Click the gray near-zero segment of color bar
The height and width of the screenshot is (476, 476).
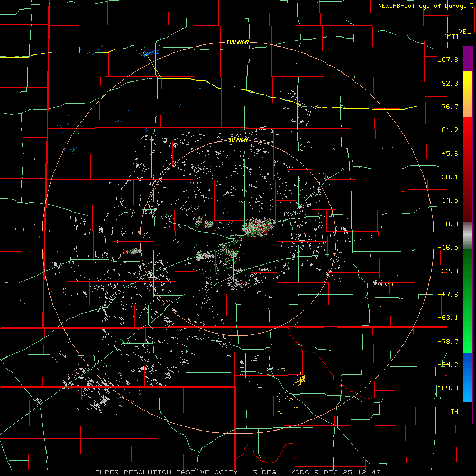pos(467,235)
